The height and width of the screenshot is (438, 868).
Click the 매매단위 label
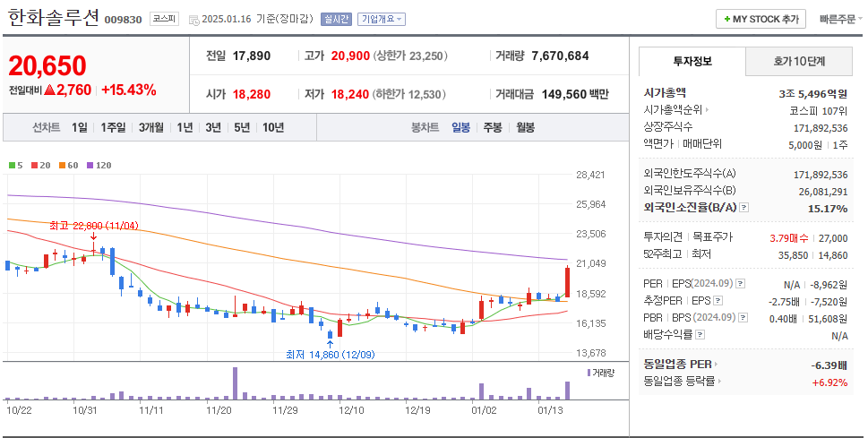coord(702,144)
